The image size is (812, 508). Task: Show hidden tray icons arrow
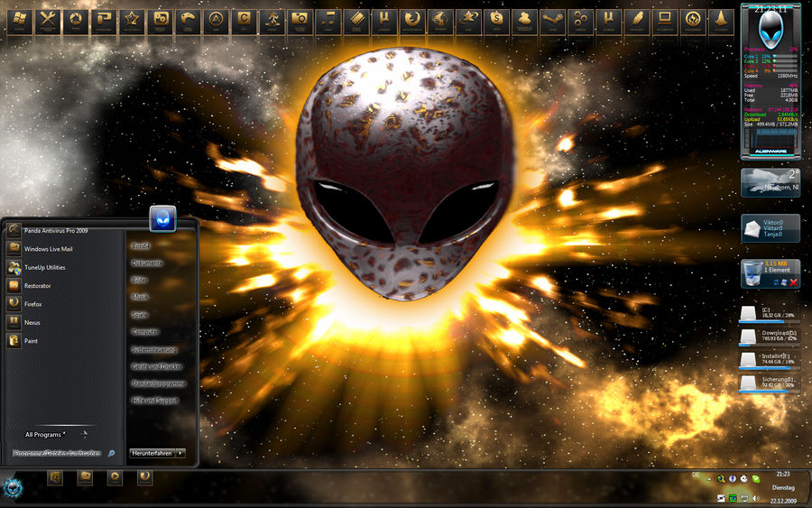click(x=709, y=479)
